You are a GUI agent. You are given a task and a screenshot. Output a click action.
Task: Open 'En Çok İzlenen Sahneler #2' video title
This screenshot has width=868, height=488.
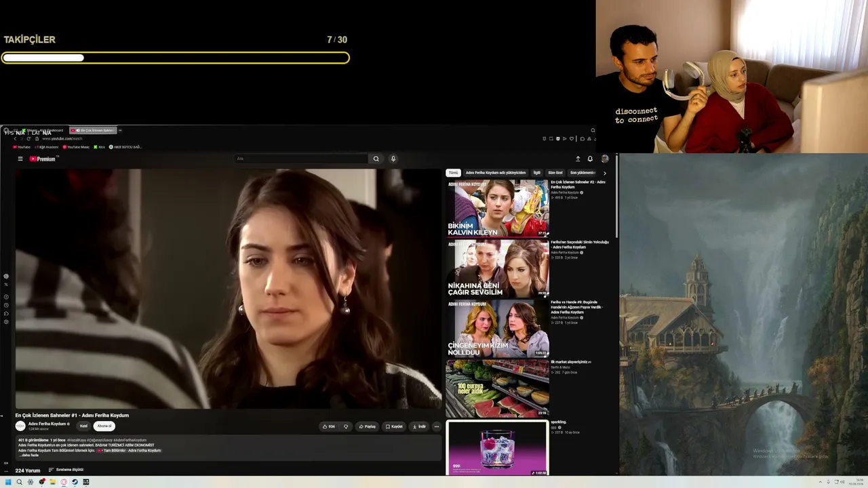578,184
